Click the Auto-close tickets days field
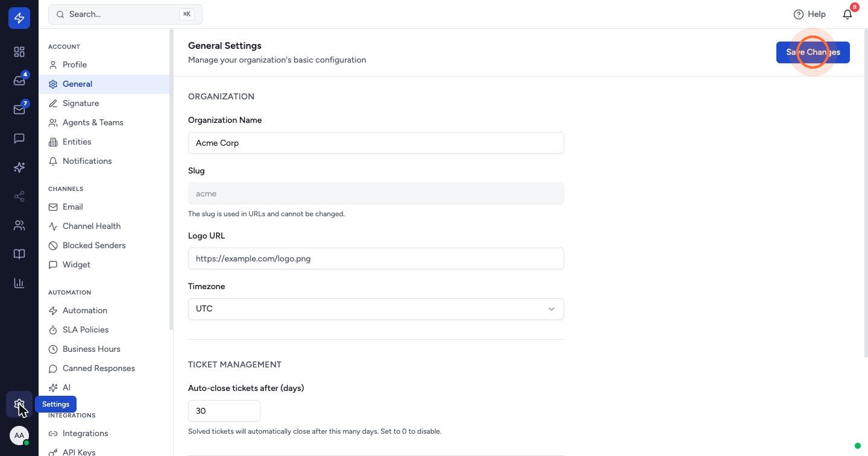 [x=224, y=411]
